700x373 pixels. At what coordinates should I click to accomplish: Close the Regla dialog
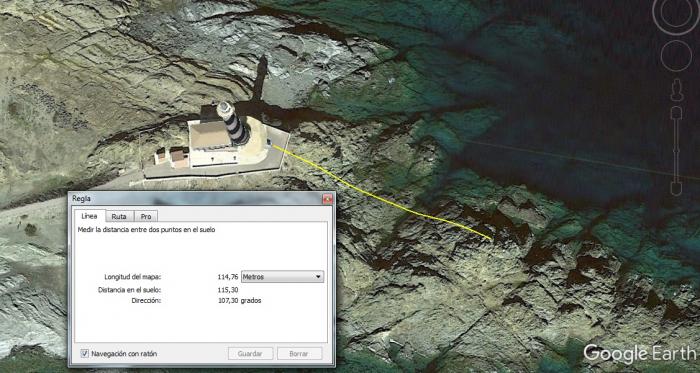[x=327, y=199]
